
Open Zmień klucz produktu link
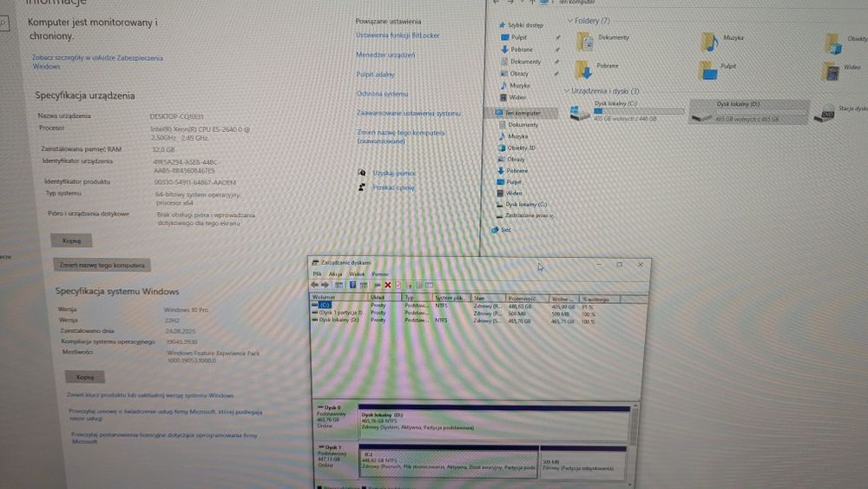coord(150,395)
